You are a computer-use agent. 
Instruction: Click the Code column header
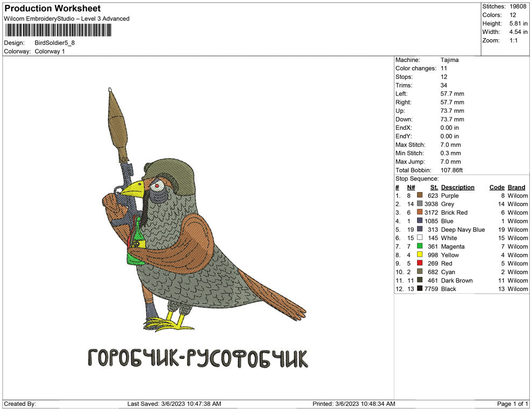tap(497, 187)
